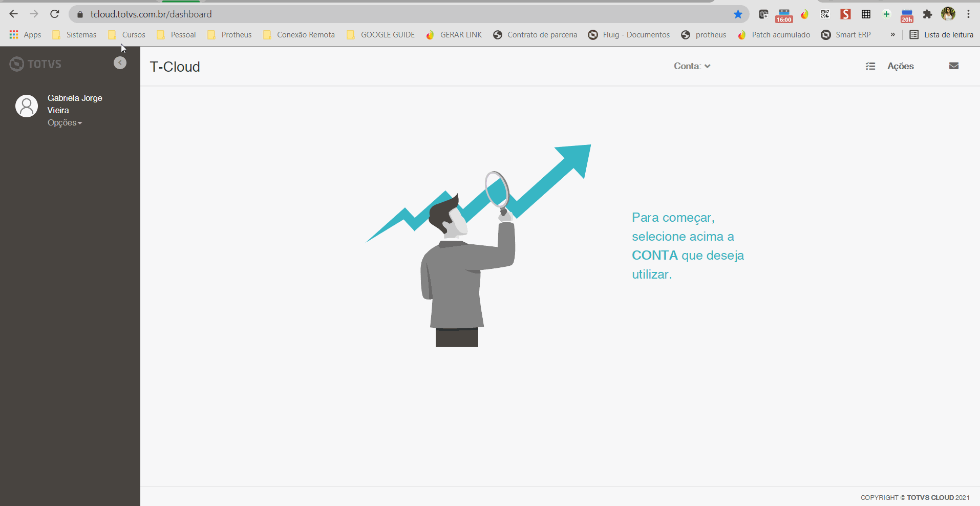This screenshot has height=506, width=980.
Task: Click the 'Para começar, selecione acima' message
Action: pos(688,246)
